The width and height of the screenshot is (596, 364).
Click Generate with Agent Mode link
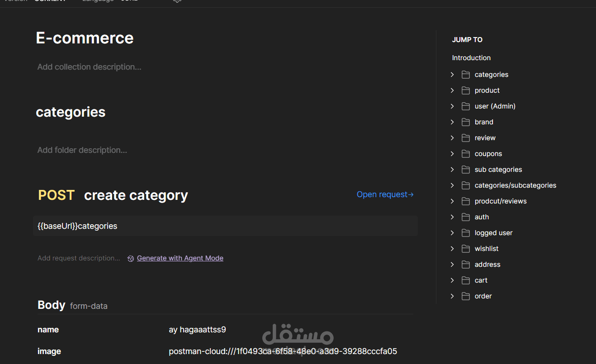click(x=180, y=258)
